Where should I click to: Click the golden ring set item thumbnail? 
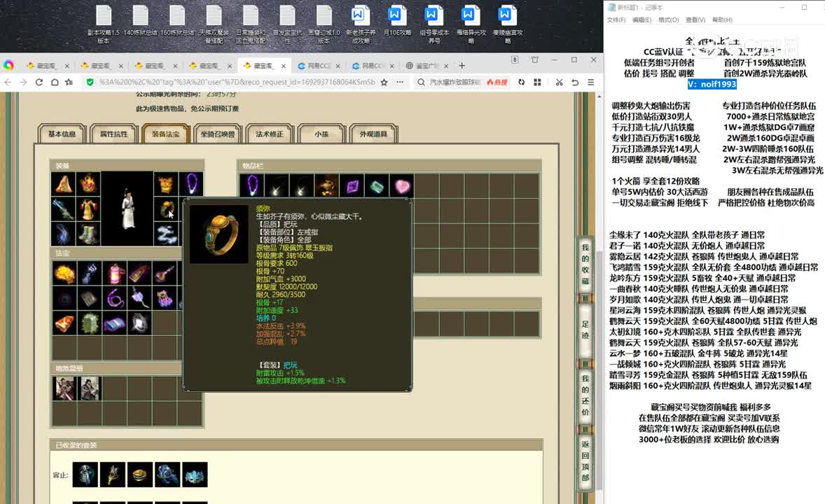click(139, 475)
